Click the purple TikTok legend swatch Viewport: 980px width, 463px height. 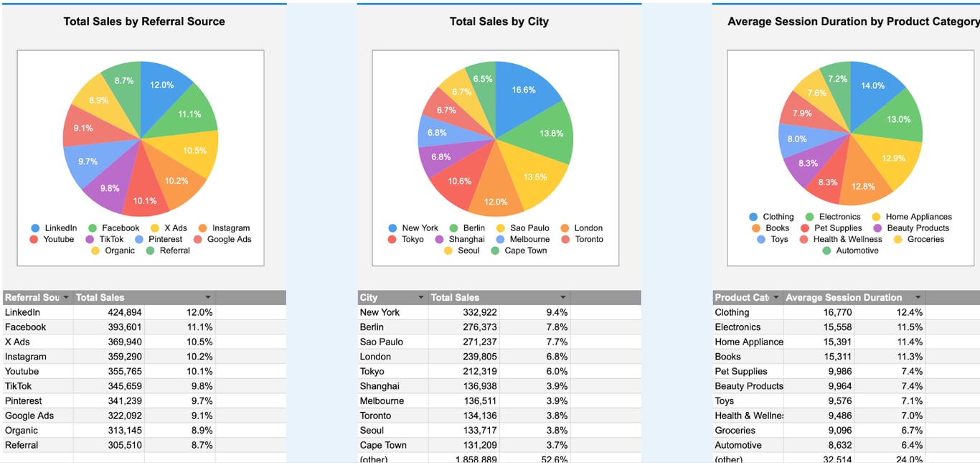click(x=90, y=240)
